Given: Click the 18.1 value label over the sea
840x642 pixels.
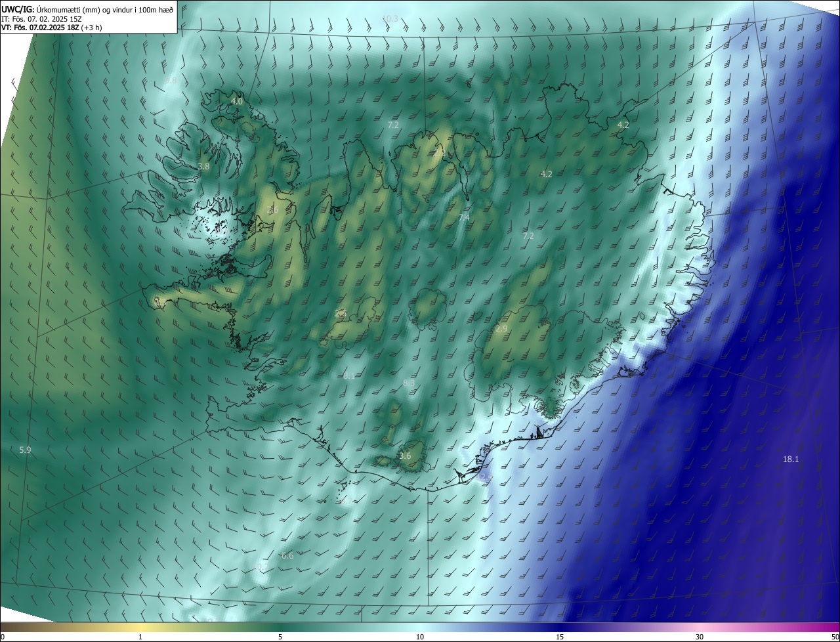Looking at the screenshot, I should click(791, 459).
